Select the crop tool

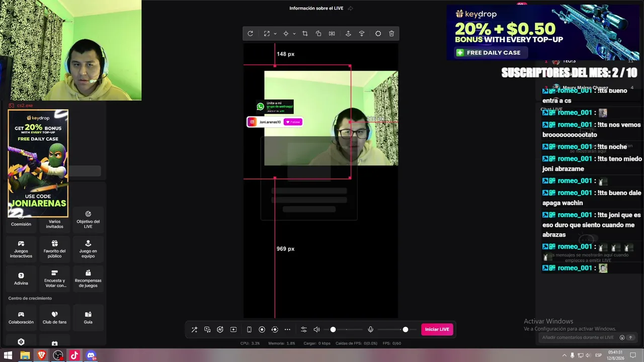tap(305, 34)
